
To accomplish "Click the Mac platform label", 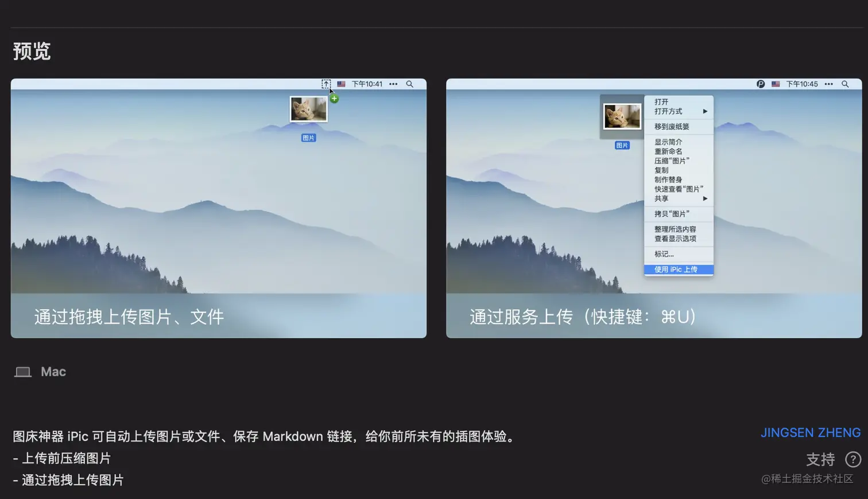I will pyautogui.click(x=53, y=372).
